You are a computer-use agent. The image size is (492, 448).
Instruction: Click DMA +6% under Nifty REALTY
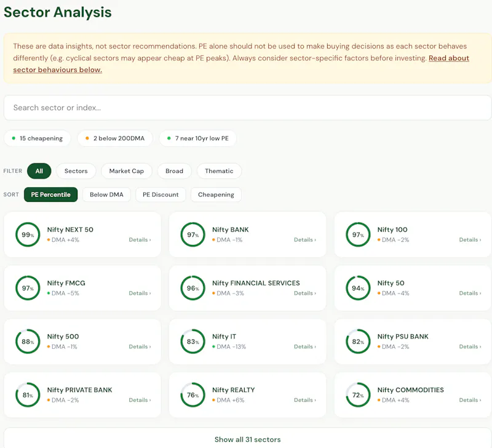point(228,400)
